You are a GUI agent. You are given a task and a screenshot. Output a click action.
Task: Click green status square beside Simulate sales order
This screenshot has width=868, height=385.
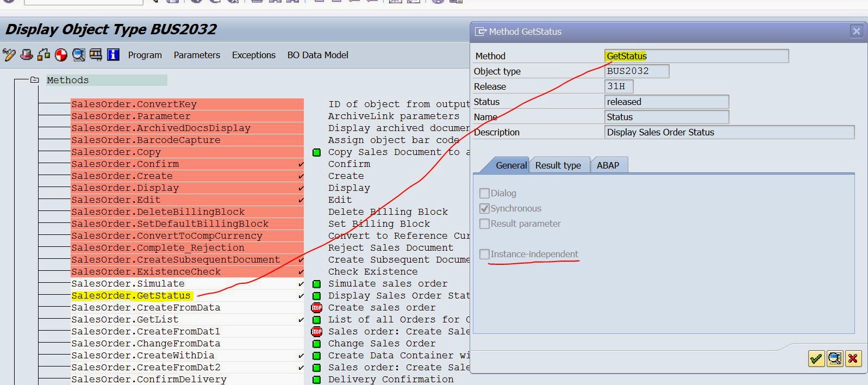pyautogui.click(x=317, y=284)
